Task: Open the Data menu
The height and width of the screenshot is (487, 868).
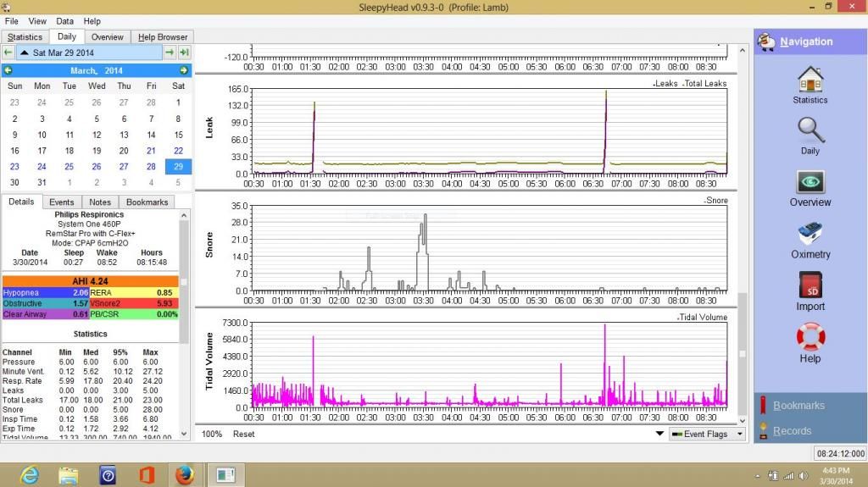Action: 64,21
